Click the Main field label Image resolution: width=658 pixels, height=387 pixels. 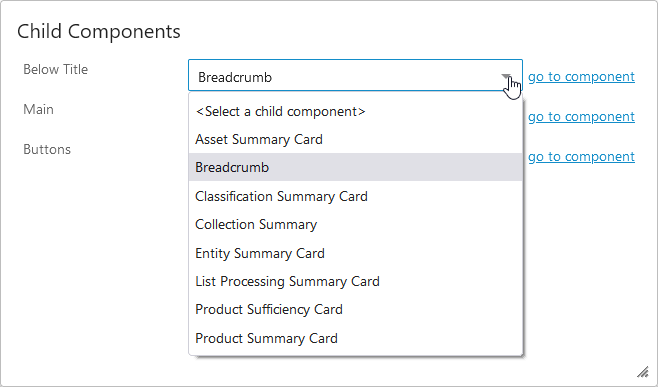[x=38, y=109]
